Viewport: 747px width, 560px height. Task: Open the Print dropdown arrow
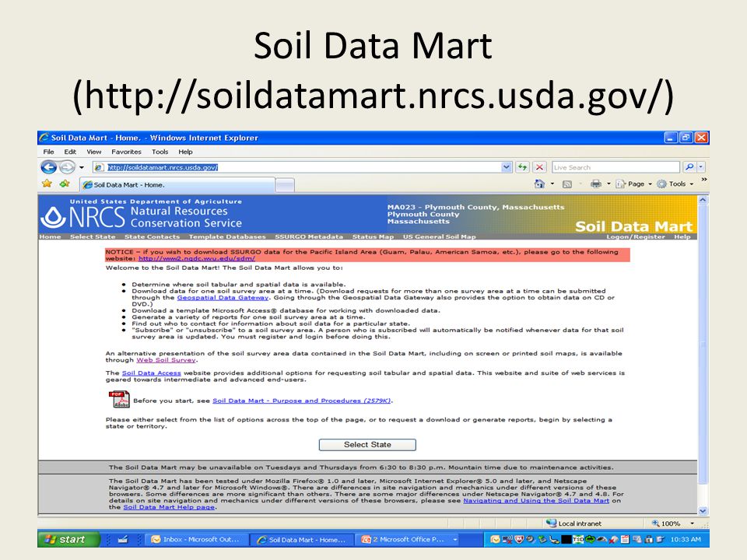608,184
